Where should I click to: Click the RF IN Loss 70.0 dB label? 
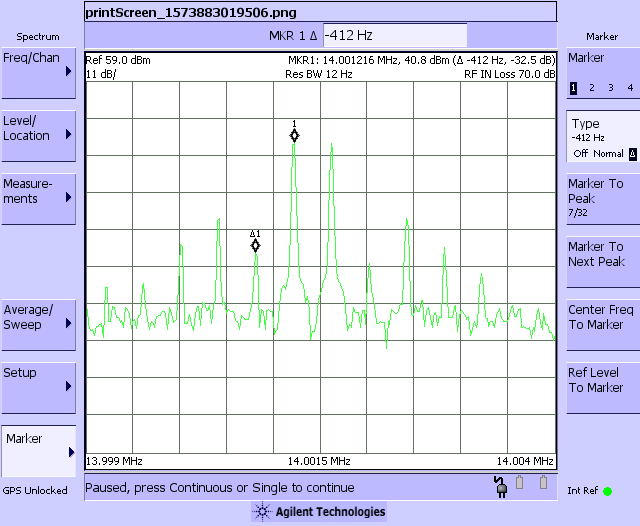click(x=509, y=74)
